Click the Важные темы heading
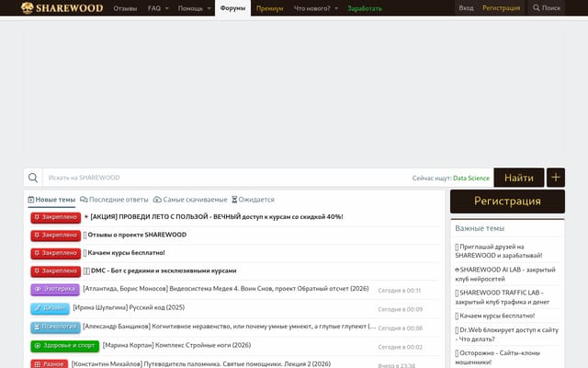Viewport: 588px width, 368px height. pyautogui.click(x=480, y=228)
